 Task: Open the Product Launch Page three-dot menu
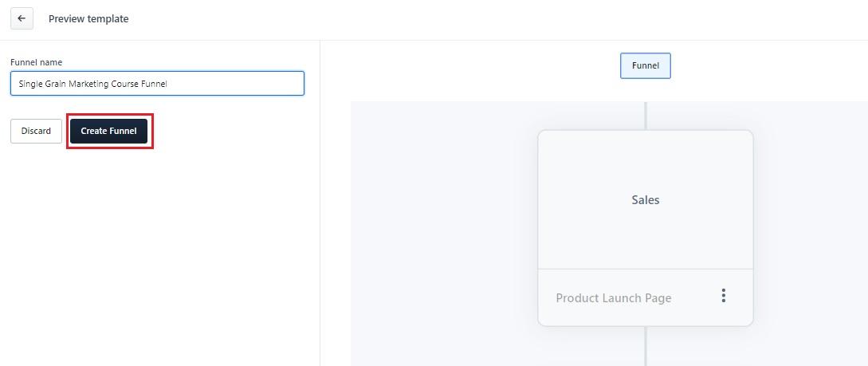[723, 296]
